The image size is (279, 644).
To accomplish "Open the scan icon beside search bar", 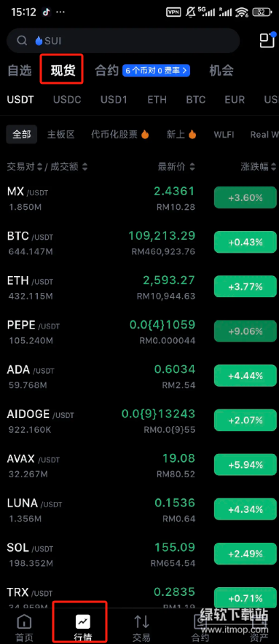I will pos(267,39).
